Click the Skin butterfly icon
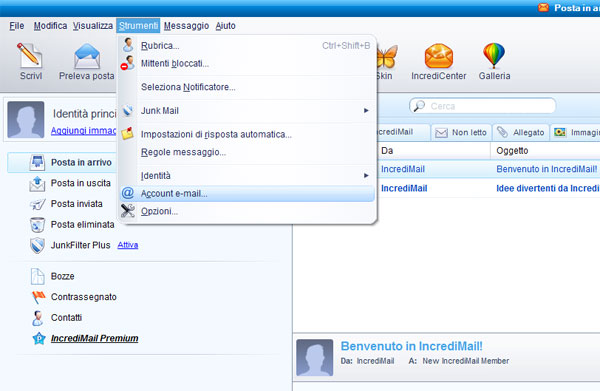 coord(386,57)
